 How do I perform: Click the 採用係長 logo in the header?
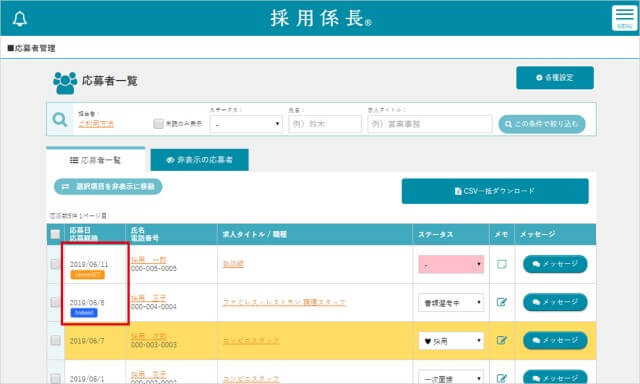tap(321, 18)
